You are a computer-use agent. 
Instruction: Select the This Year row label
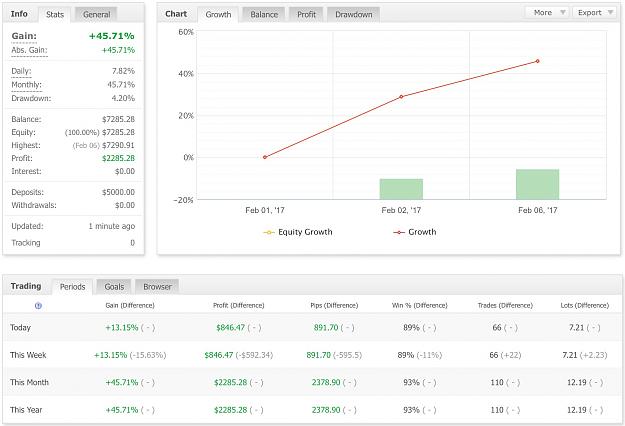pyautogui.click(x=26, y=410)
